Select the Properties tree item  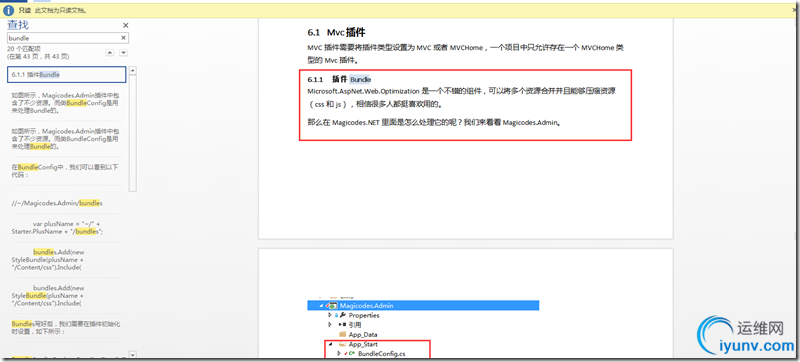tap(364, 315)
